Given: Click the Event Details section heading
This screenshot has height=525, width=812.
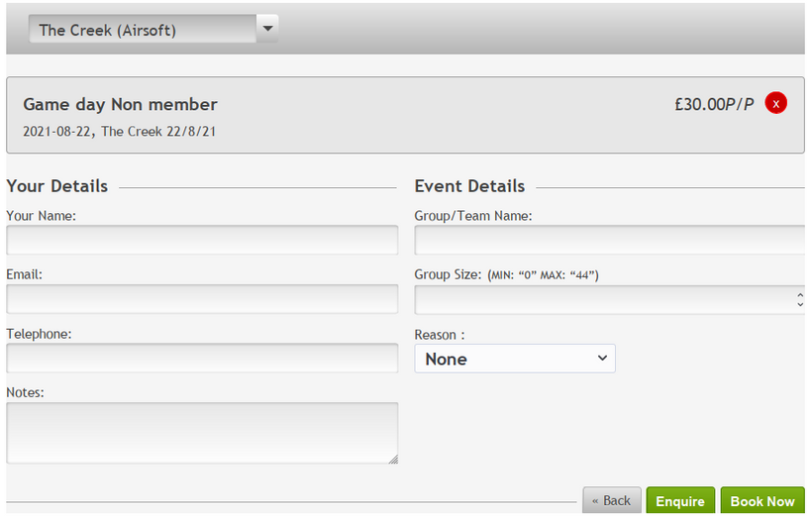Looking at the screenshot, I should click(x=469, y=186).
